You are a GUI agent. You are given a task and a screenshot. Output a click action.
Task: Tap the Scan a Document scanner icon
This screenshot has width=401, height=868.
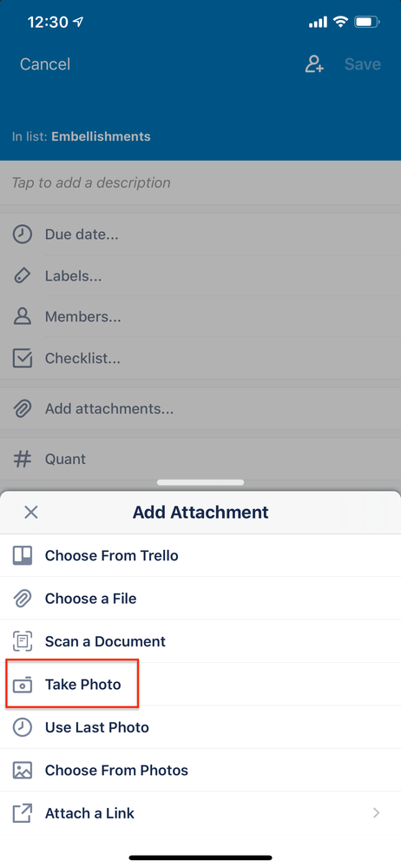pos(22,641)
